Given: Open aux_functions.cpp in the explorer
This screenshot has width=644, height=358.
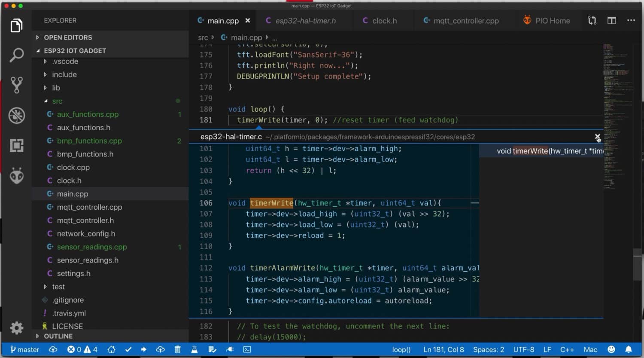Looking at the screenshot, I should [88, 114].
